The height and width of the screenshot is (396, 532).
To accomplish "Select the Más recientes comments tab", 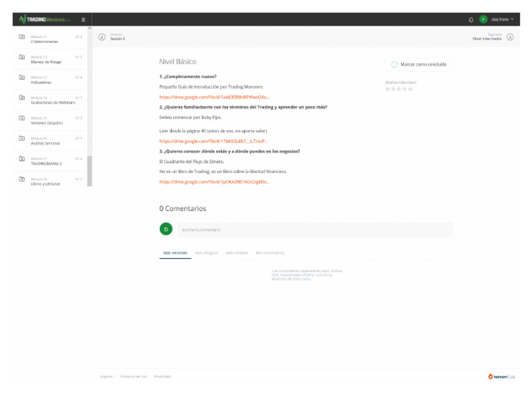I will [x=175, y=253].
